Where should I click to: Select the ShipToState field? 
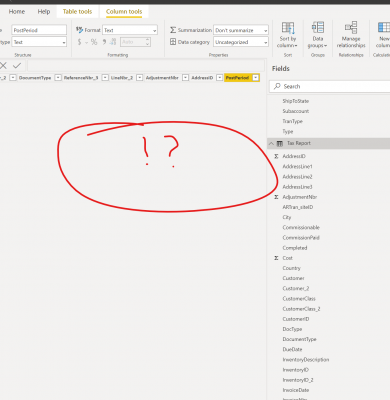[296, 101]
